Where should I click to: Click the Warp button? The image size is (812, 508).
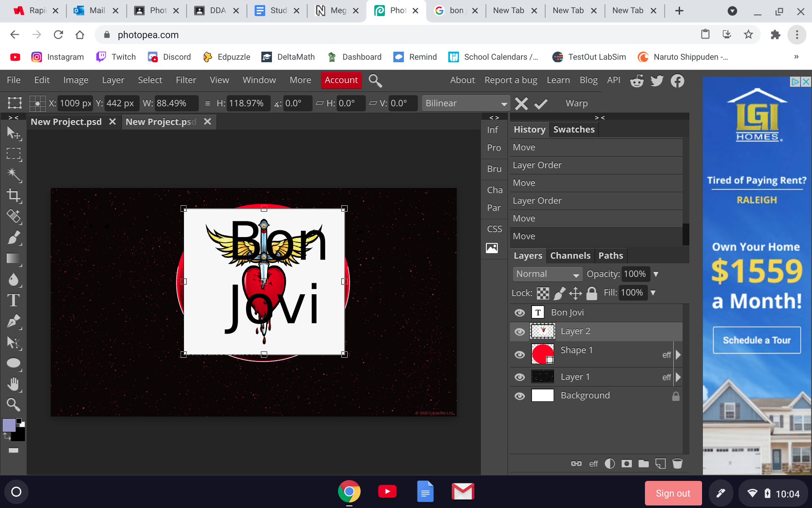[x=576, y=103]
